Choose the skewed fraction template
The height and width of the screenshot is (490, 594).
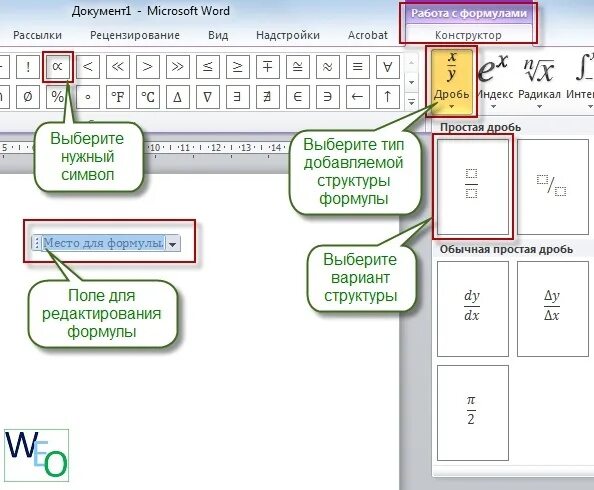point(553,187)
